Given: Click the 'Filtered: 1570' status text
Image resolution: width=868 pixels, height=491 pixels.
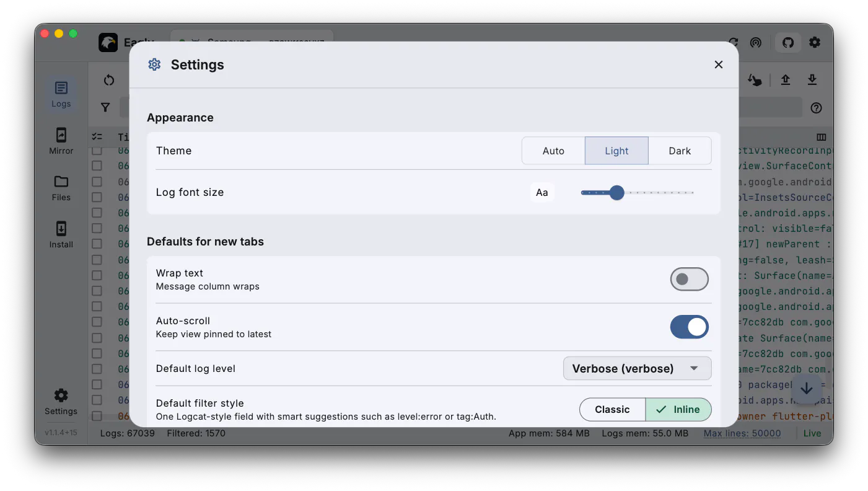Looking at the screenshot, I should [196, 433].
